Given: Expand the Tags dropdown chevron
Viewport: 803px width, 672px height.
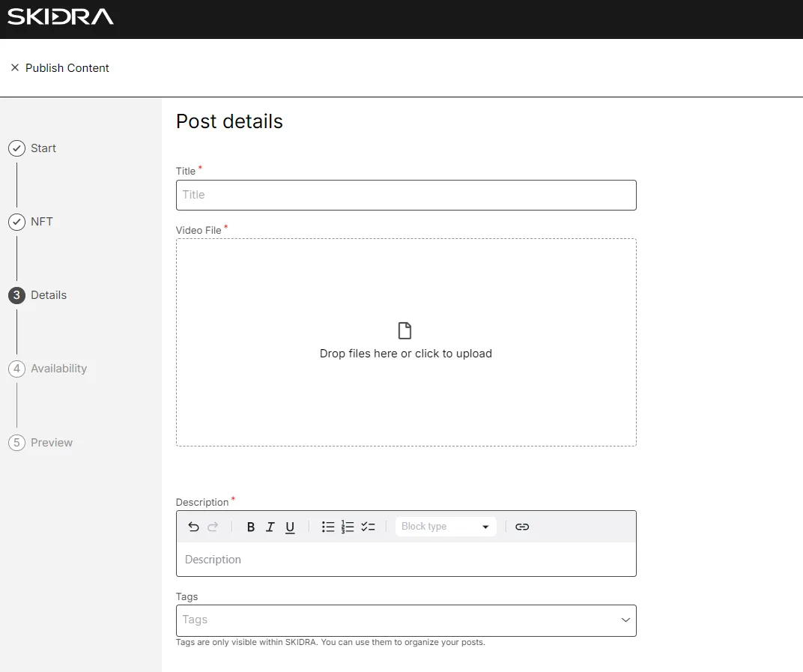Looking at the screenshot, I should 625,620.
